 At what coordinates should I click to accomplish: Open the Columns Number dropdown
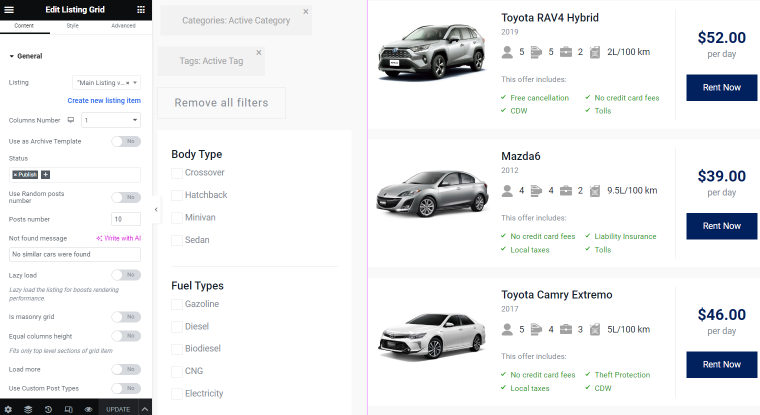coord(111,120)
